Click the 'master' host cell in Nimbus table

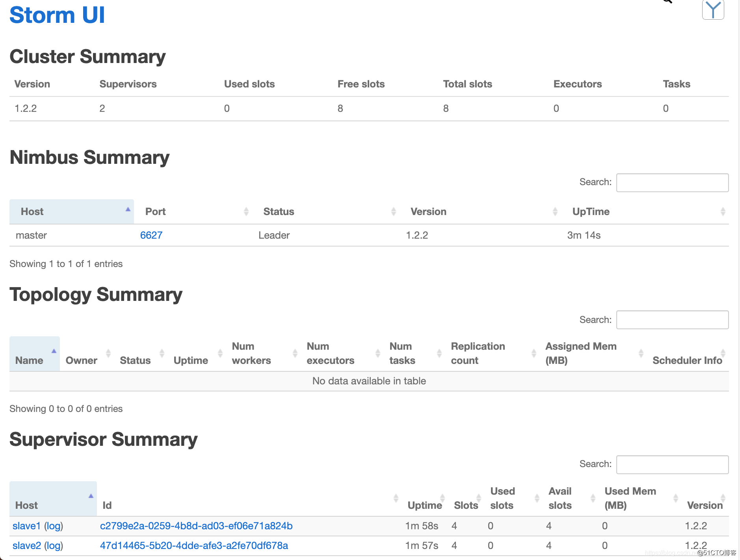click(31, 235)
